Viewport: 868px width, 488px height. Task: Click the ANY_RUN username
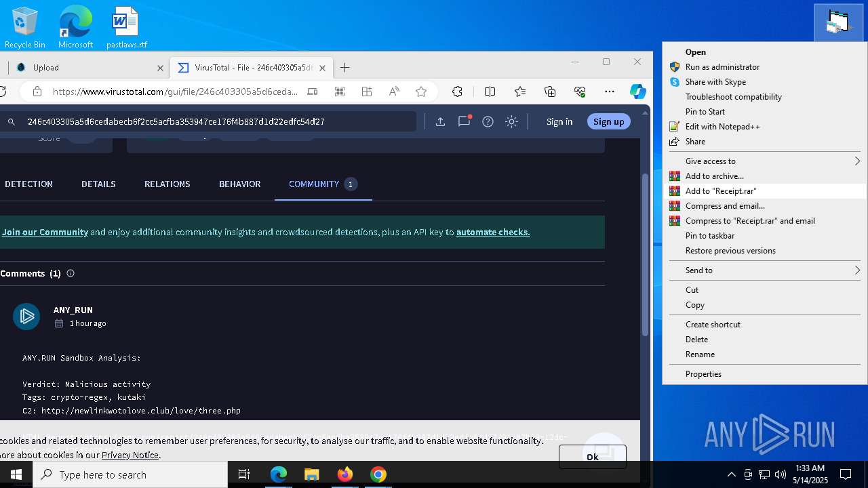tap(73, 310)
